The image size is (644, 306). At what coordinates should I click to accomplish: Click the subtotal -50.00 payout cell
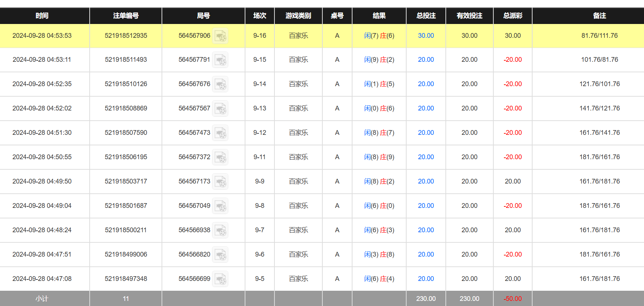coord(513,299)
